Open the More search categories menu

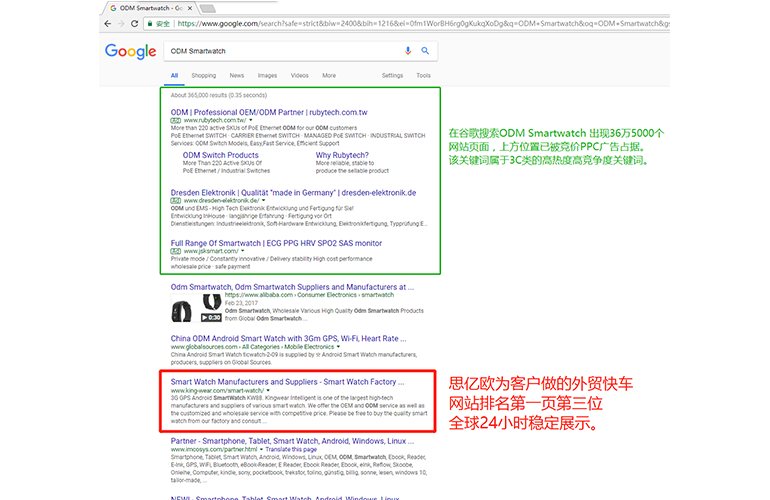coord(329,75)
